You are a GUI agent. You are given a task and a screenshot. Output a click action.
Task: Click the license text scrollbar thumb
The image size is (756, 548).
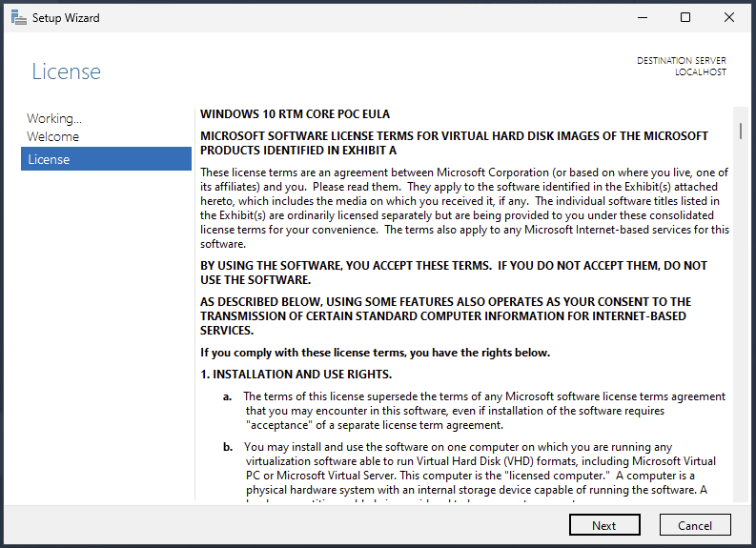point(739,131)
